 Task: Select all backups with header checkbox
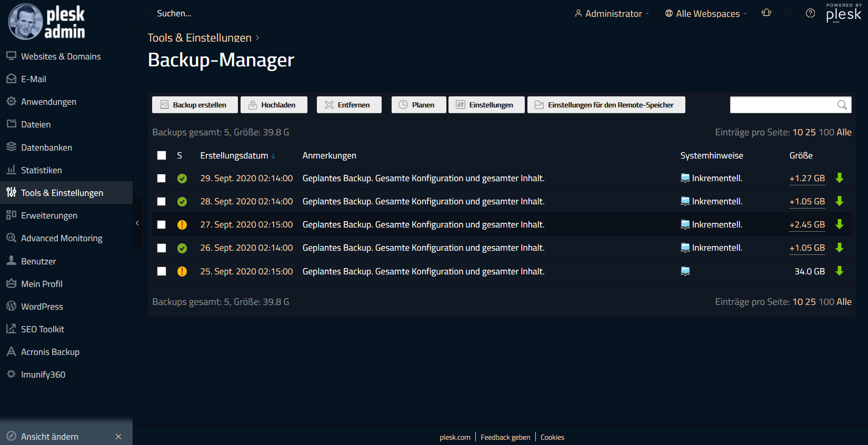pos(162,155)
